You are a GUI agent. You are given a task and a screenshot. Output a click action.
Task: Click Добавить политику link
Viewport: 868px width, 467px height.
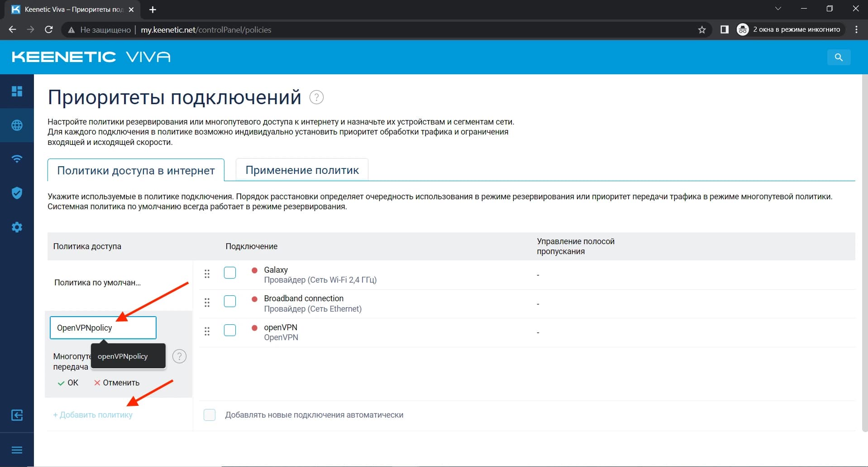pos(93,414)
